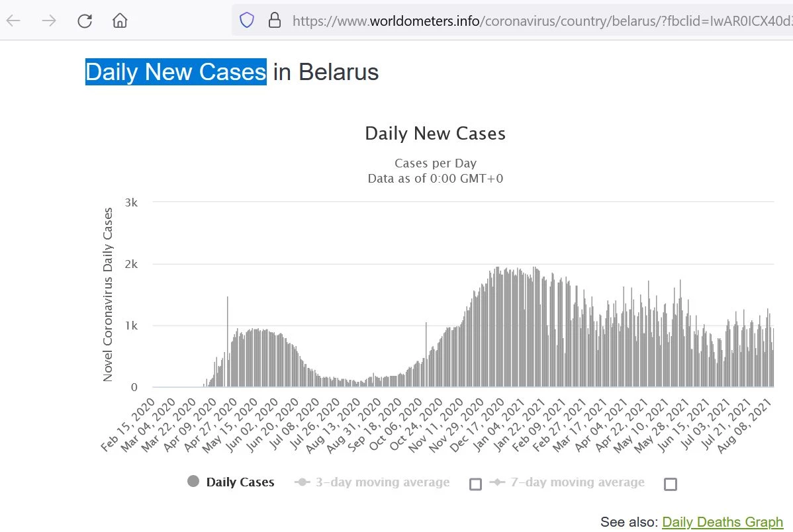Open the tracking protection shield icon

click(247, 21)
